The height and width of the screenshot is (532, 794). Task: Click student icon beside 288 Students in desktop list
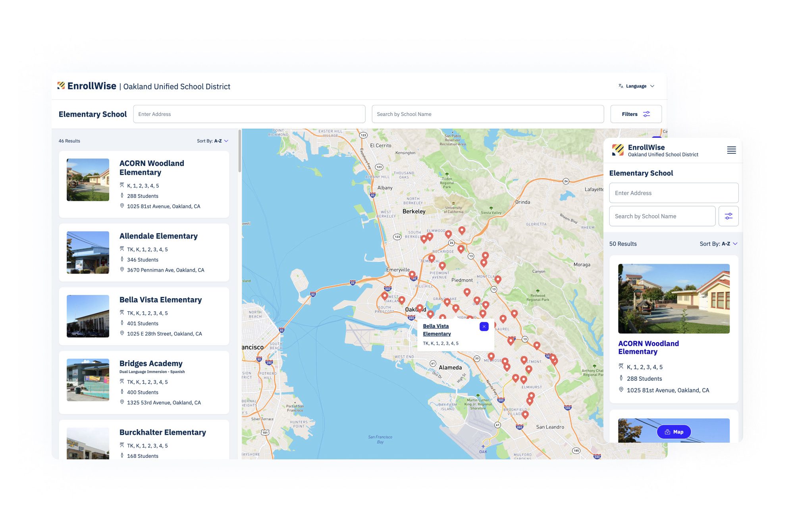click(122, 195)
